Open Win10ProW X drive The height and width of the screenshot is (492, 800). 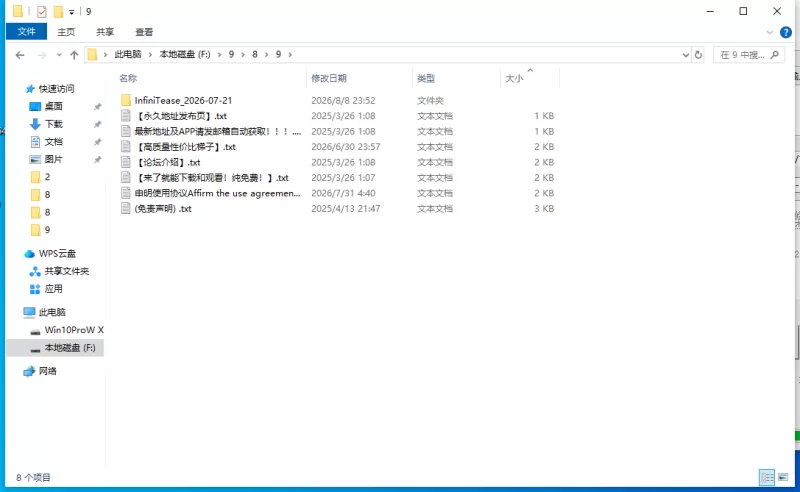pos(73,330)
